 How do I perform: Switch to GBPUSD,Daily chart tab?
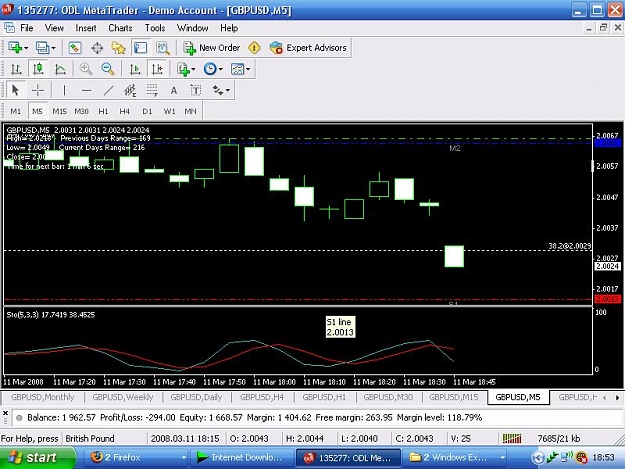[196, 397]
